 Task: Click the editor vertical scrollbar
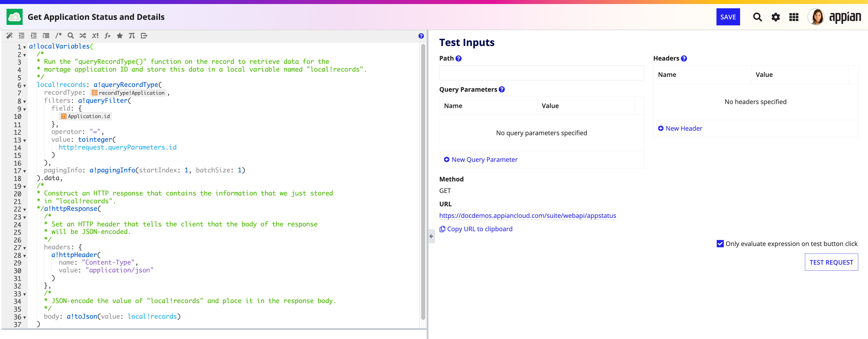[x=423, y=182]
